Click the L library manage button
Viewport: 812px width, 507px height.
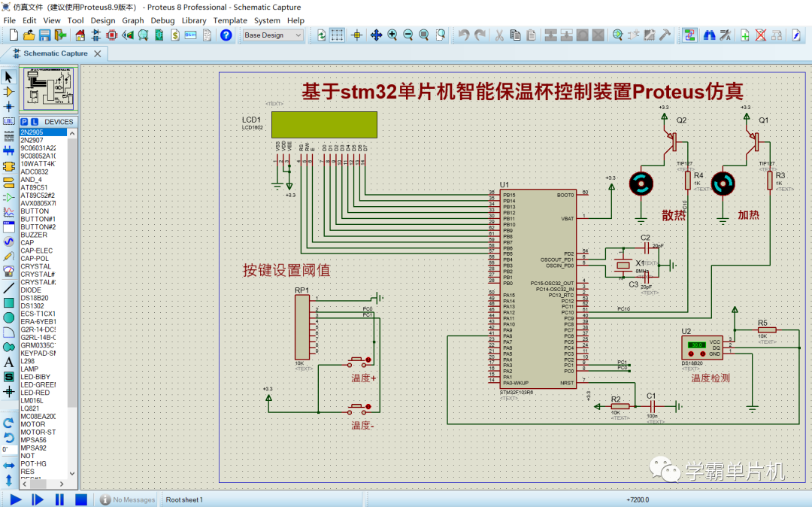point(35,122)
